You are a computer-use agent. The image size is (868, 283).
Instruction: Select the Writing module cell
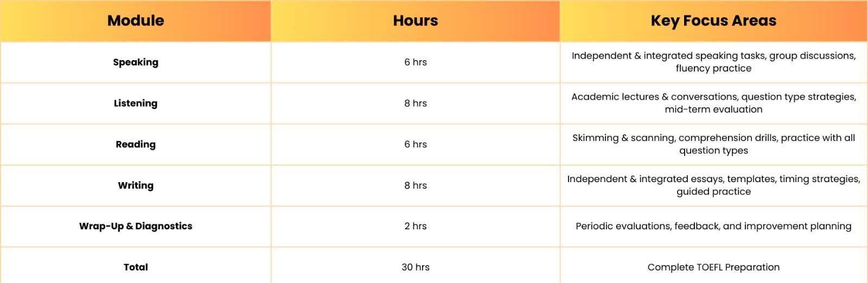136,185
